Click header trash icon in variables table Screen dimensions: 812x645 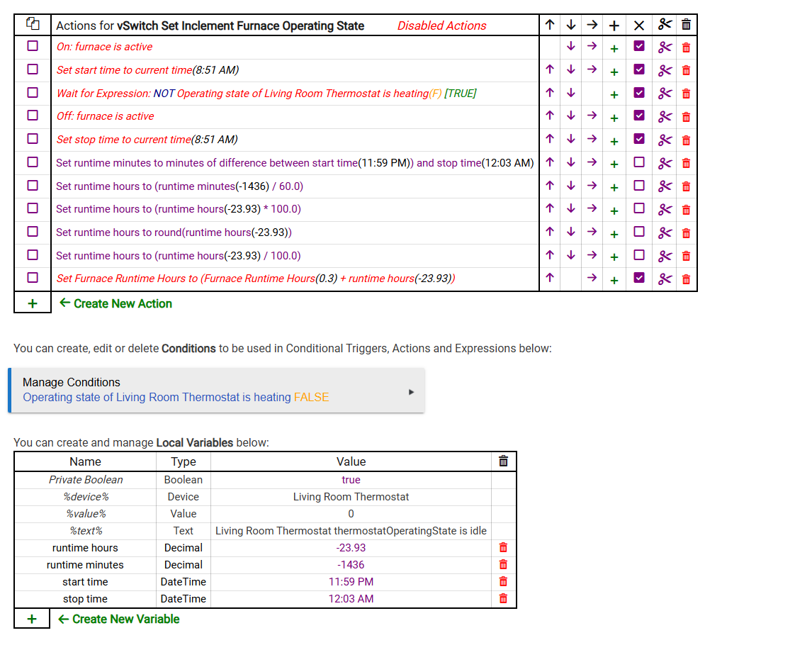click(x=503, y=461)
